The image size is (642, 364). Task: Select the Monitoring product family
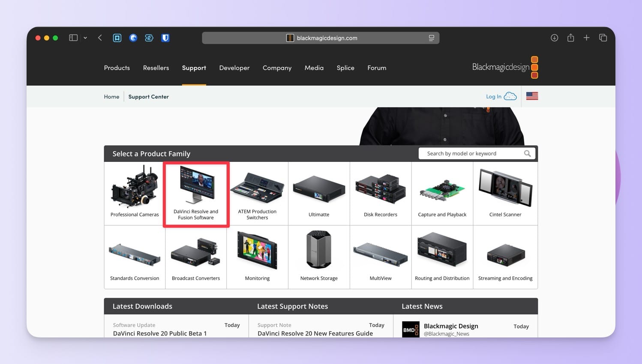point(257,257)
